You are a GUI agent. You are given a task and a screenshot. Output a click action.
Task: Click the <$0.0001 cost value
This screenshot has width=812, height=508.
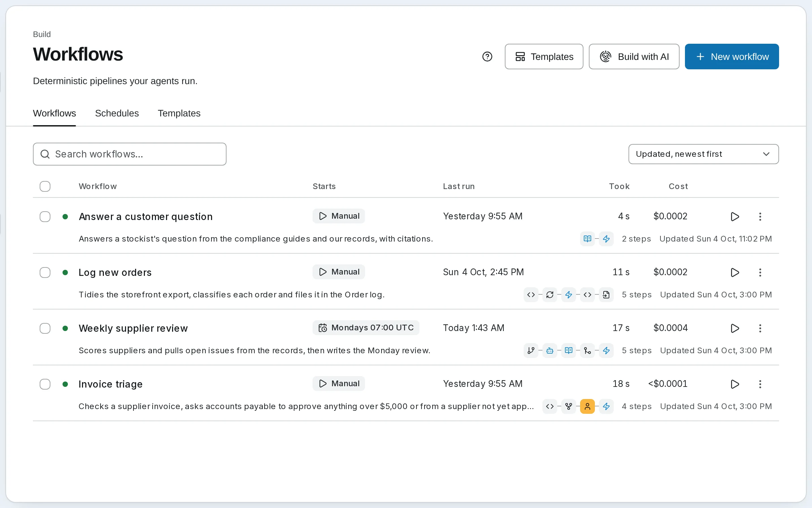(667, 384)
